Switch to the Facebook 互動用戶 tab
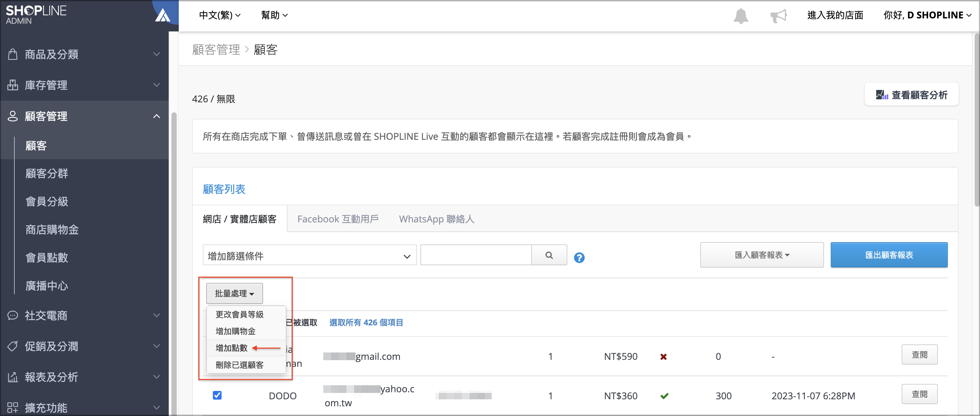The height and width of the screenshot is (416, 980). point(338,219)
